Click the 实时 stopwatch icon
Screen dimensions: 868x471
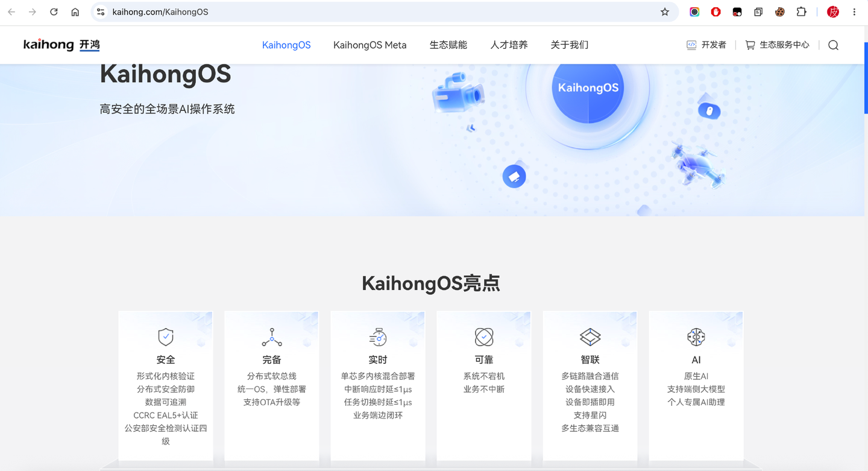378,337
